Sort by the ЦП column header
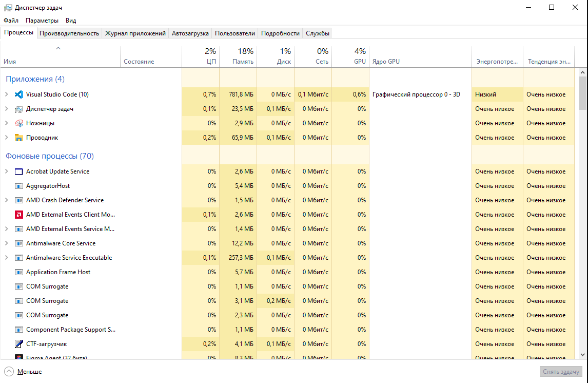Image resolution: width=588 pixels, height=383 pixels. coord(201,57)
